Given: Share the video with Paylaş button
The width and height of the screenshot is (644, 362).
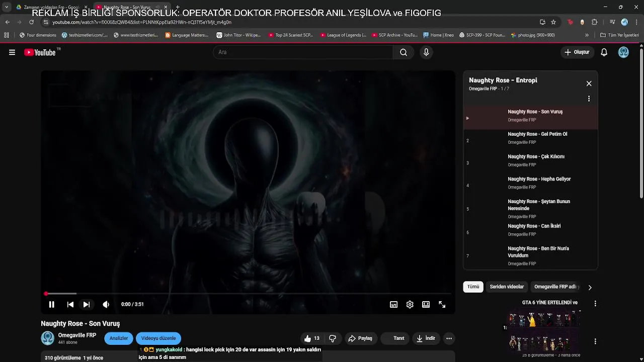Looking at the screenshot, I should tap(360, 338).
